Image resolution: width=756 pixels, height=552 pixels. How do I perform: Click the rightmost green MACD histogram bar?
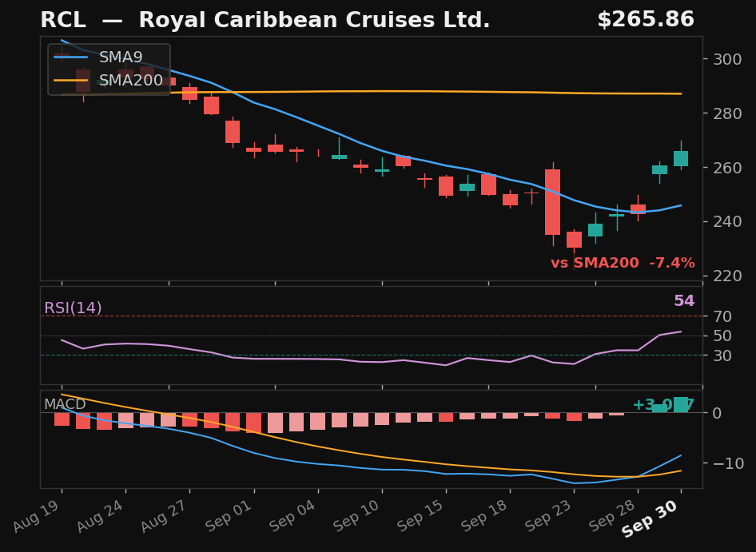tap(681, 405)
